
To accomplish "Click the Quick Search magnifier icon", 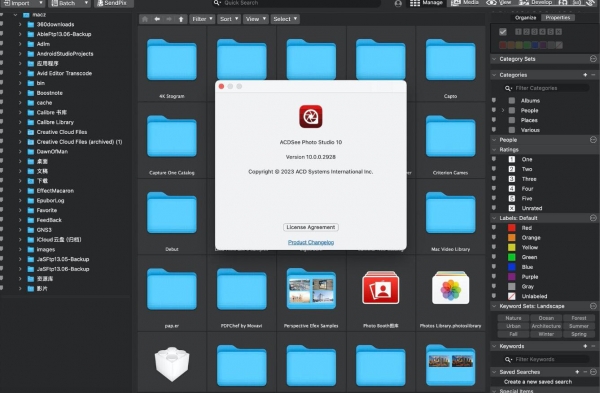I will pos(217,3).
